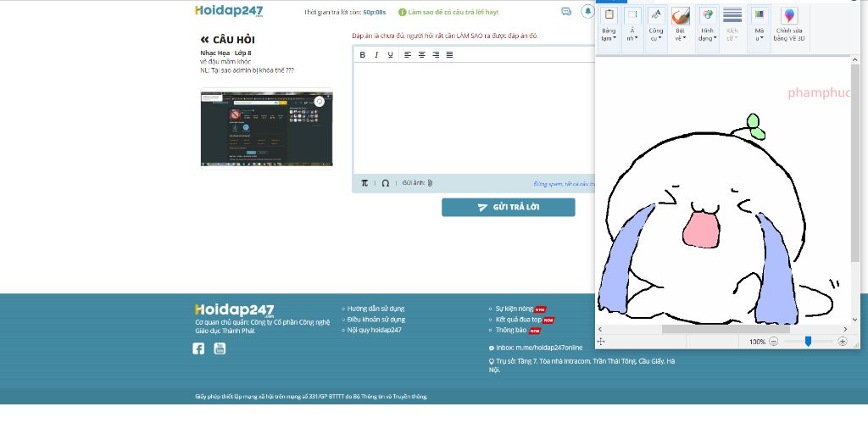Click GỬI TRẢ LỜI submit button
The height and width of the screenshot is (440, 868).
tap(509, 207)
